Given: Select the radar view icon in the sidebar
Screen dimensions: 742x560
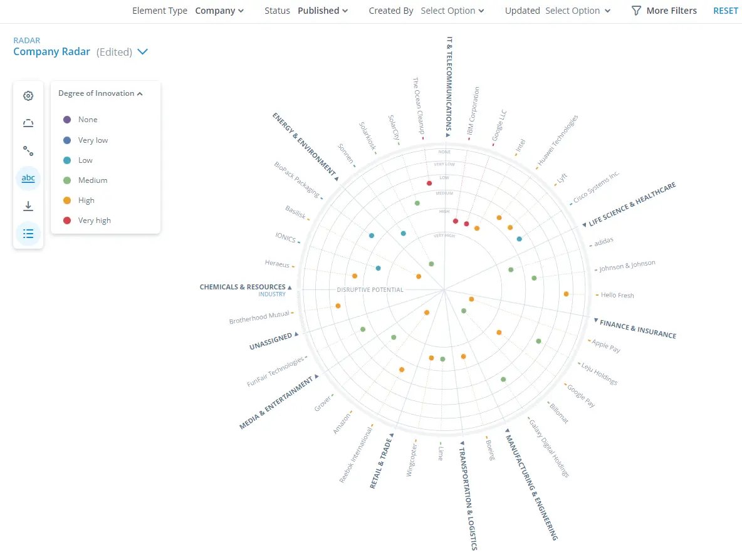Looking at the screenshot, I should pos(28,123).
